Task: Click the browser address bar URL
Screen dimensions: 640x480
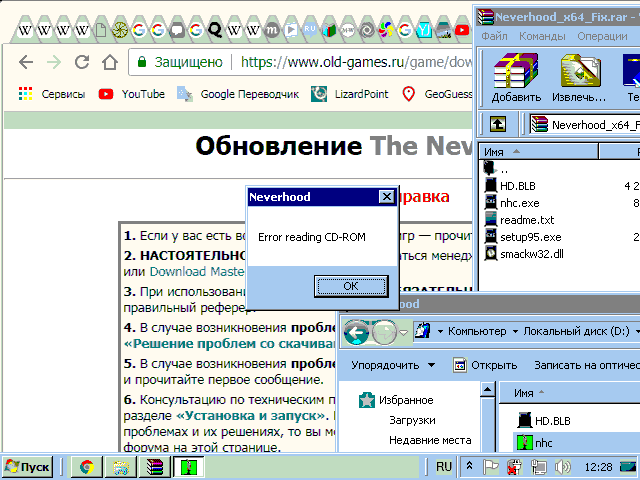Action: coord(356,62)
